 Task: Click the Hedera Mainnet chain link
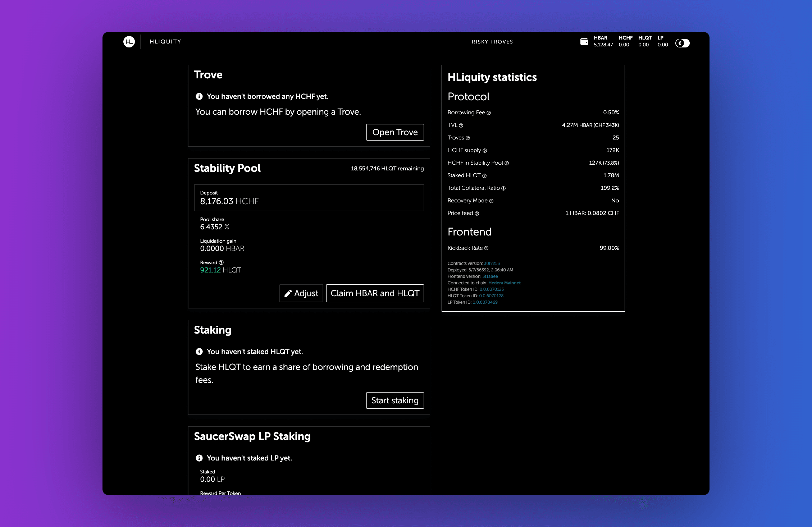tap(504, 283)
